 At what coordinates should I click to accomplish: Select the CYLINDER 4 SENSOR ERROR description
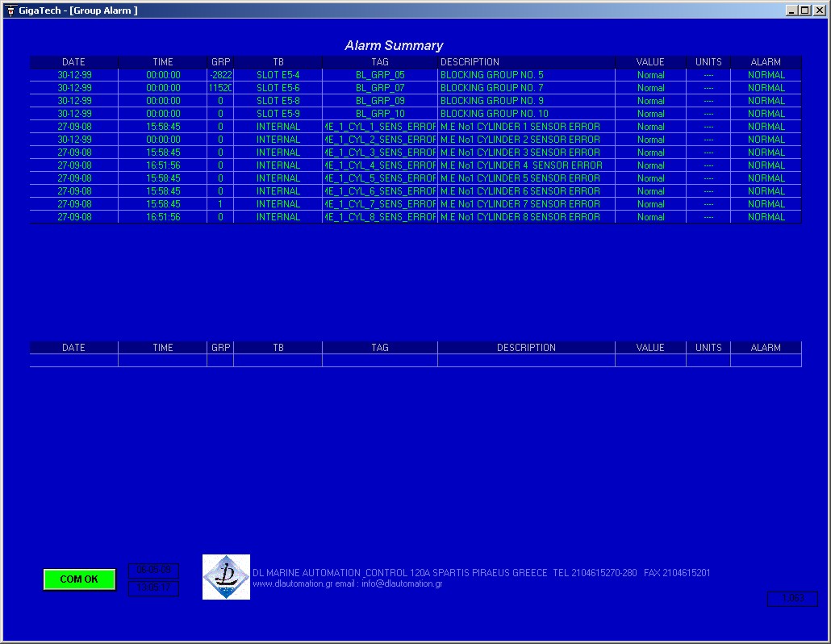521,165
